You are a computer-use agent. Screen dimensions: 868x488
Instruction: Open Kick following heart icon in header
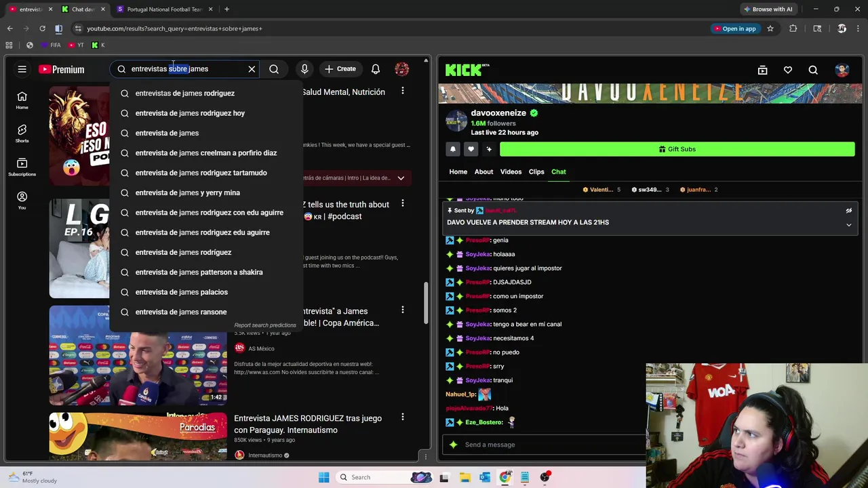(x=788, y=70)
